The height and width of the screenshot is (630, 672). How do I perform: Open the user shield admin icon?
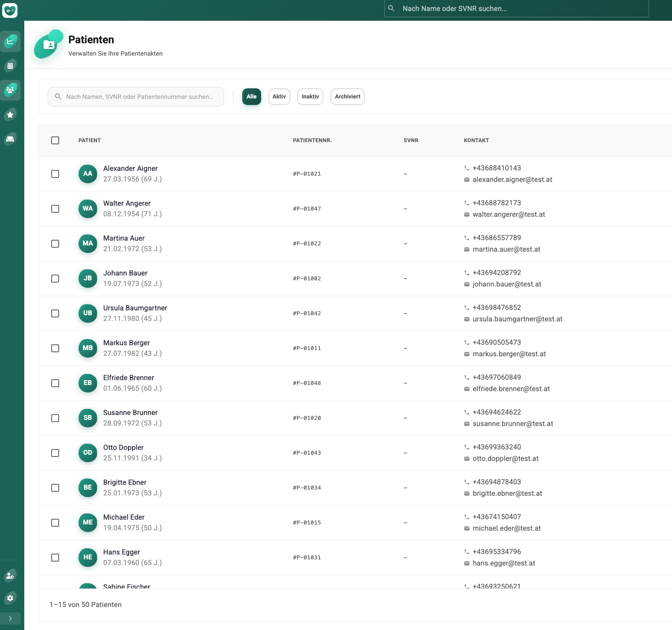point(10,576)
